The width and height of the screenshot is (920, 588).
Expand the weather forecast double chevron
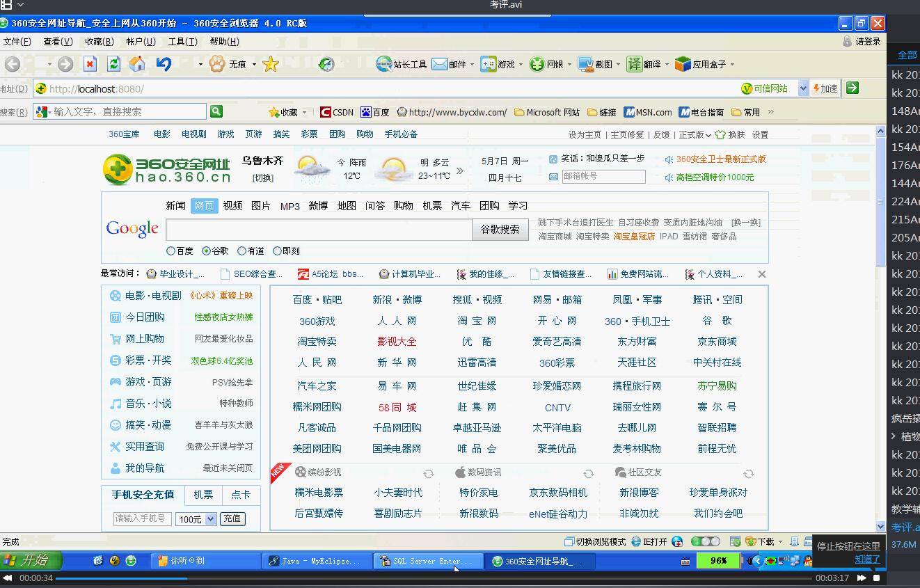[x=459, y=170]
